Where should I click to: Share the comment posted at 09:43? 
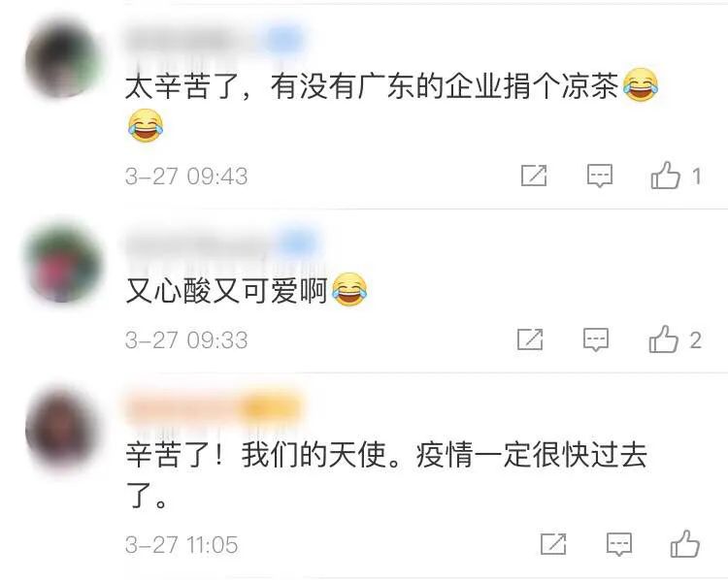tap(534, 176)
